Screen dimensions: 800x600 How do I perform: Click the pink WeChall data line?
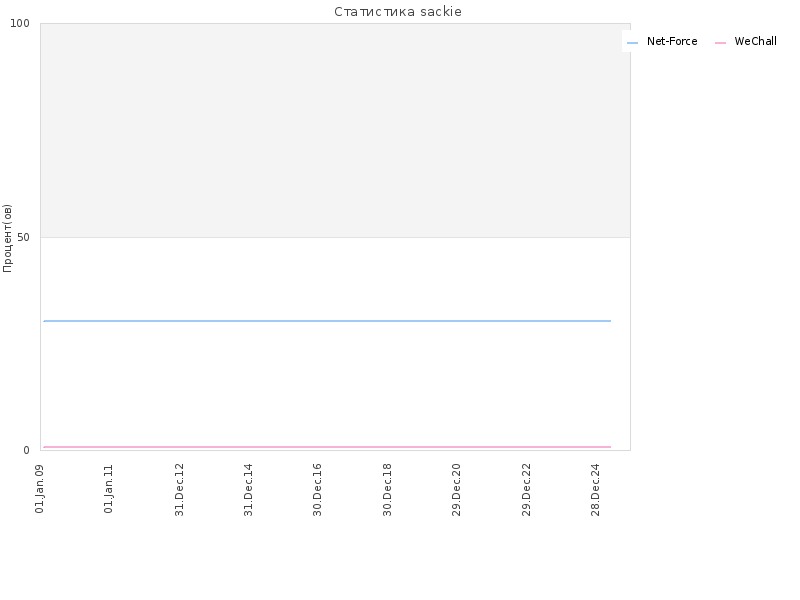327,447
